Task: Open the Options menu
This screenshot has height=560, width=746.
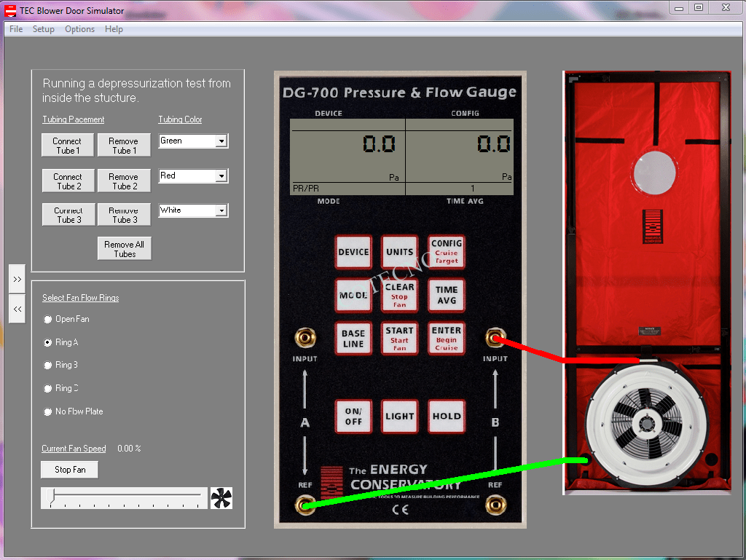Action: [79, 29]
